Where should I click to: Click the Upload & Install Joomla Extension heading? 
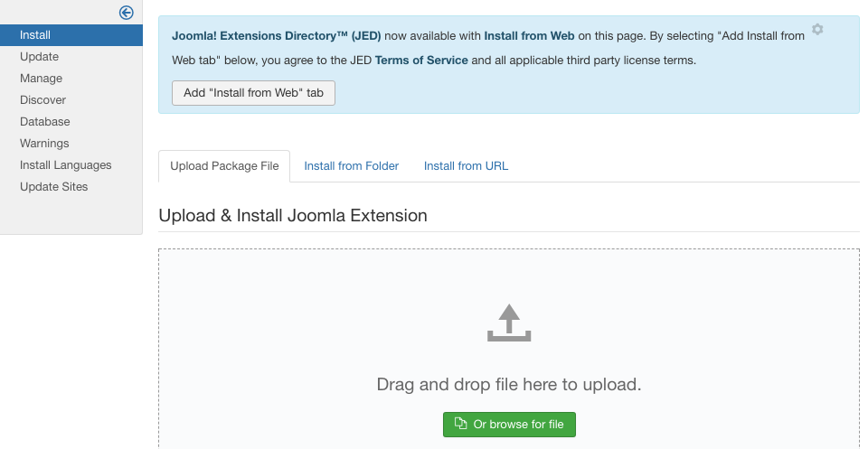tap(293, 215)
